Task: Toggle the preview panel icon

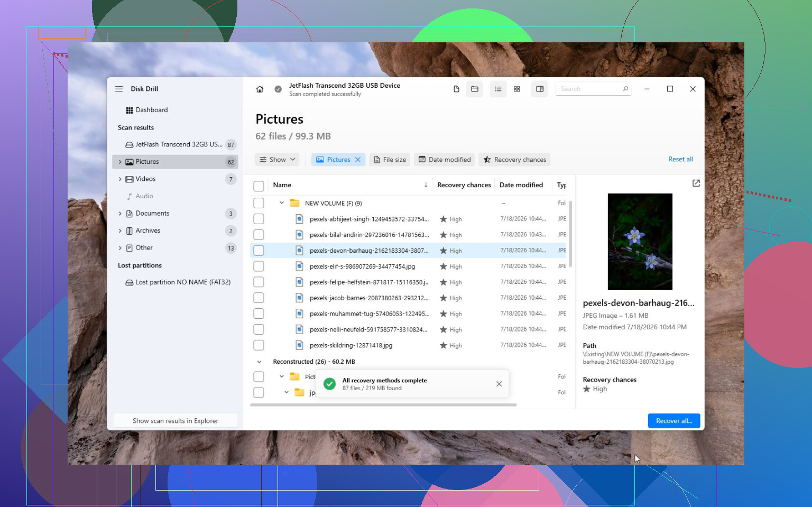Action: (540, 89)
